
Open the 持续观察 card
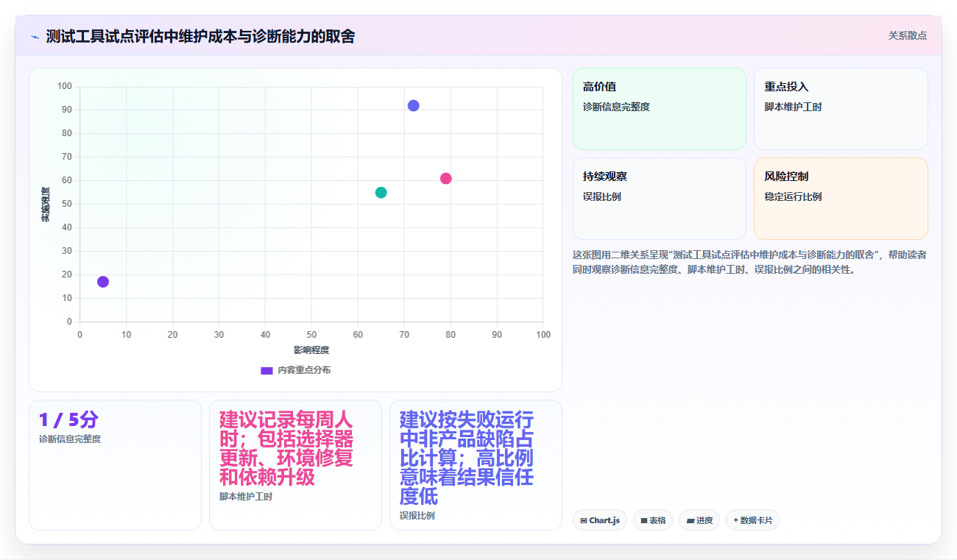coord(660,199)
